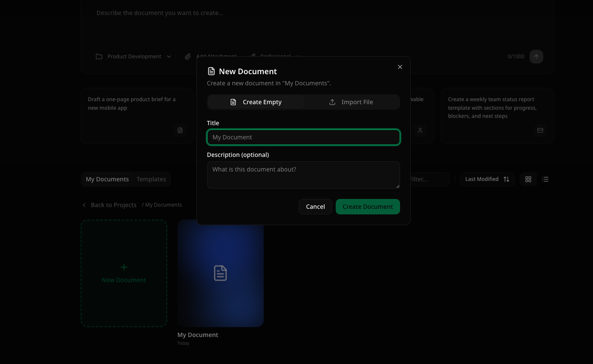Screen dimensions: 593x364
Task: Open the Last Modified sorting dropdown
Action: pyautogui.click(x=487, y=179)
